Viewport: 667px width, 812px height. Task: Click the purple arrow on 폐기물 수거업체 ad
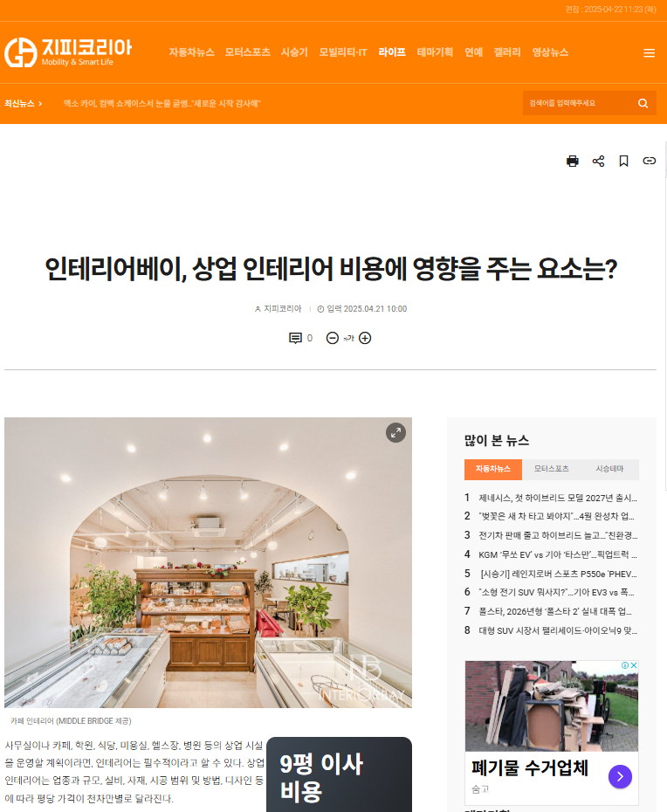pyautogui.click(x=620, y=776)
